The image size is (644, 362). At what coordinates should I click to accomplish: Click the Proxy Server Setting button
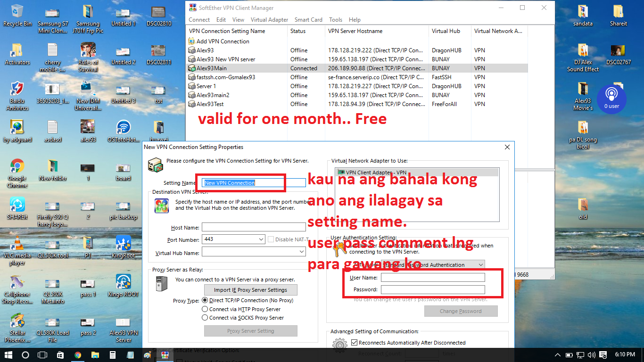(250, 331)
